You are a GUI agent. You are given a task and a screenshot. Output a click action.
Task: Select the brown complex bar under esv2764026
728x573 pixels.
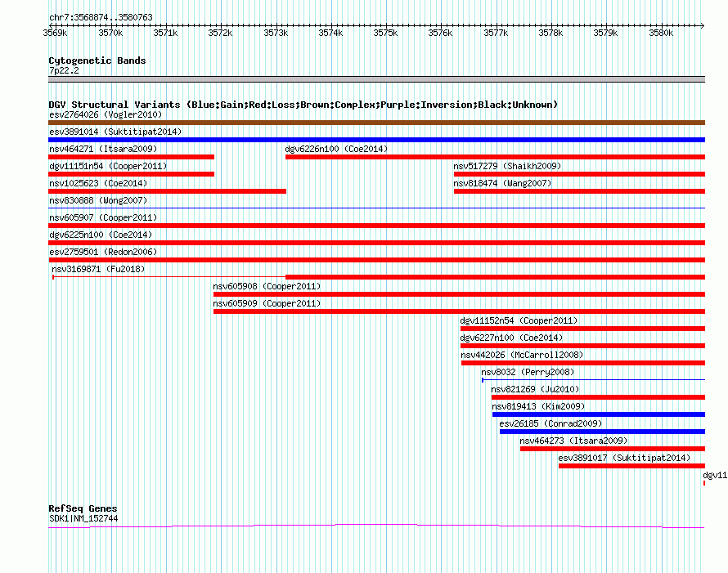pyautogui.click(x=376, y=123)
